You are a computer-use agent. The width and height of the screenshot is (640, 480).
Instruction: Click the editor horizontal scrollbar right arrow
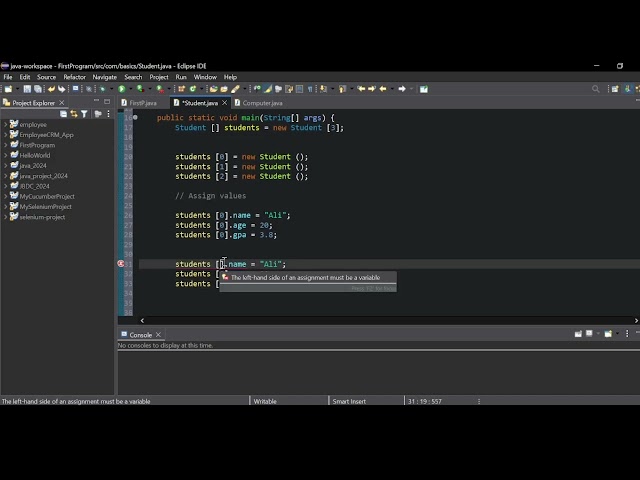pyautogui.click(x=636, y=320)
